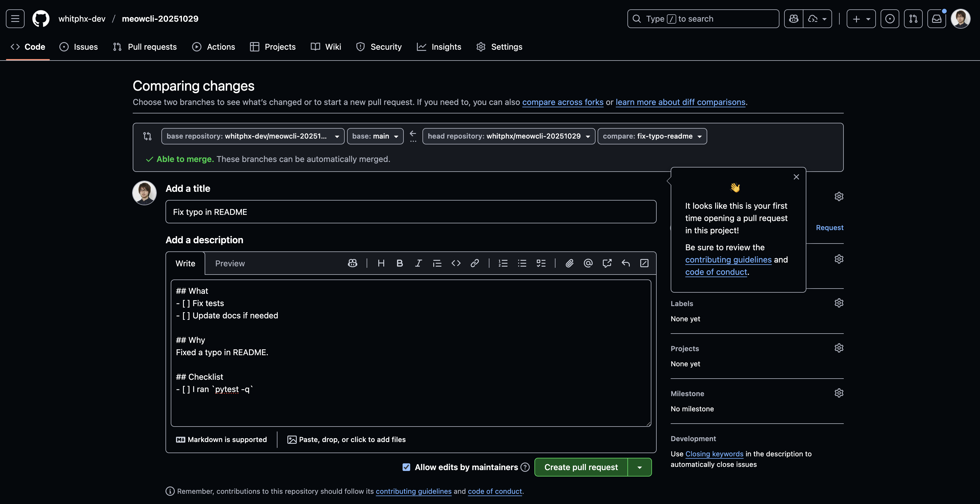Viewport: 980px width, 504px height.
Task: Insert a quote block
Action: pyautogui.click(x=437, y=263)
